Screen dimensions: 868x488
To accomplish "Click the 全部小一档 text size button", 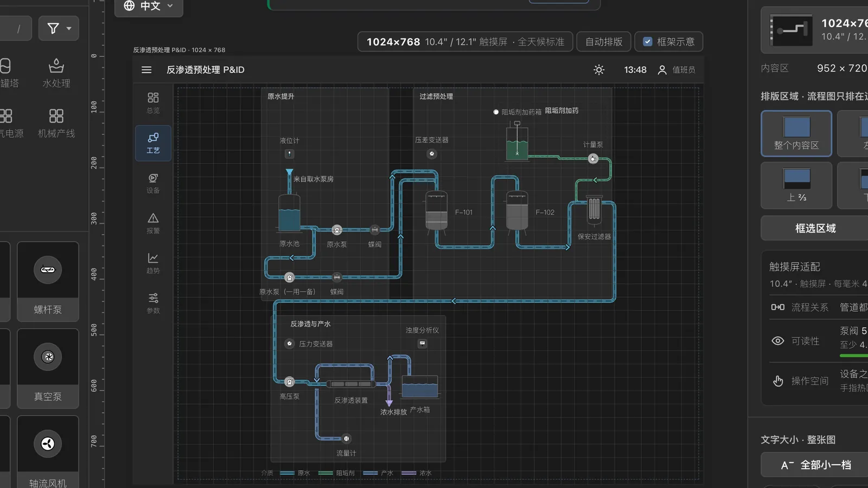I will click(x=815, y=465).
